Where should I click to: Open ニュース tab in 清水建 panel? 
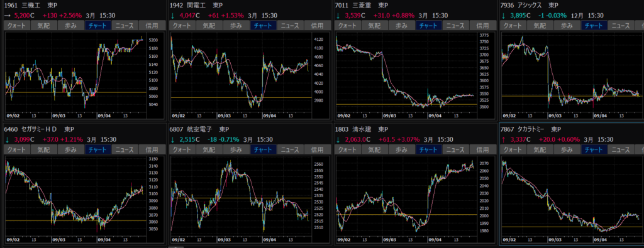tap(456, 149)
